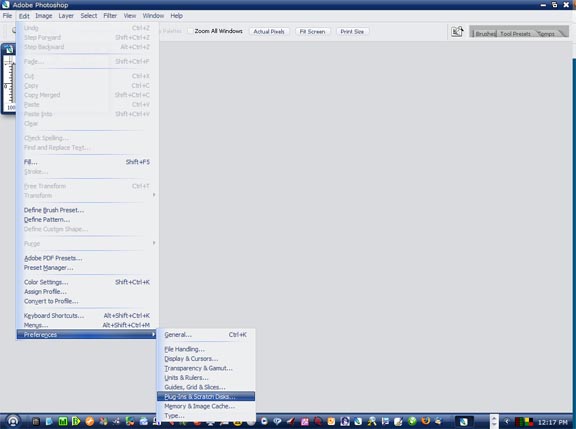Open File Handling preferences

[x=206, y=349]
